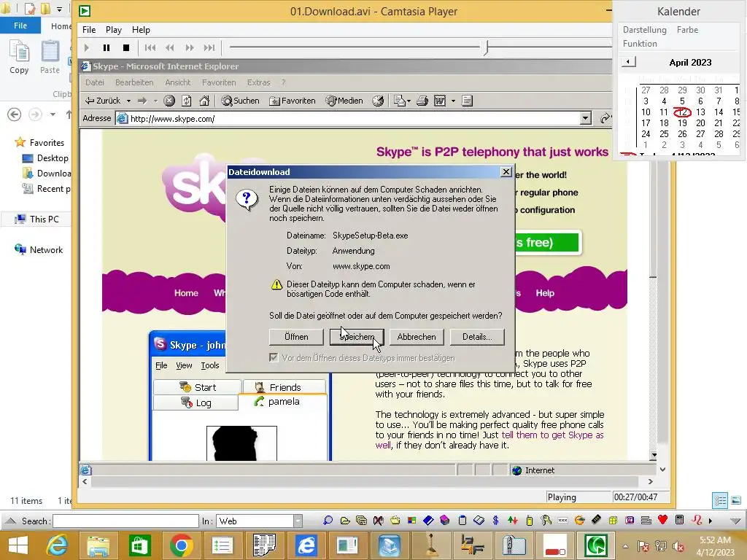The height and width of the screenshot is (560, 747).
Task: Select April 12 in the Kalender
Action: [x=682, y=112]
